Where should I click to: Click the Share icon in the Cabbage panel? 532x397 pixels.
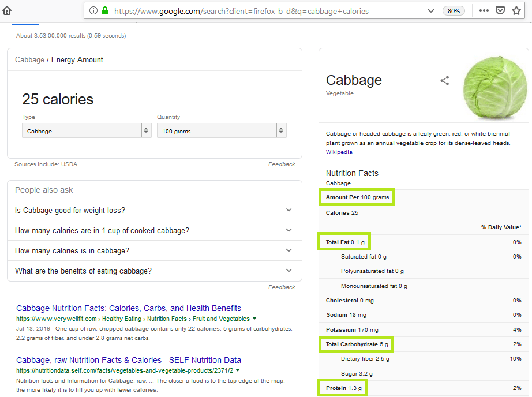coord(444,81)
